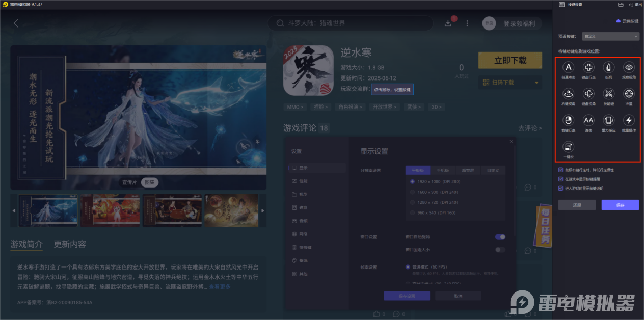Screen dimensions: 644x320
Task: Select the 扳机 trigger key mapping icon
Action: click(x=608, y=67)
